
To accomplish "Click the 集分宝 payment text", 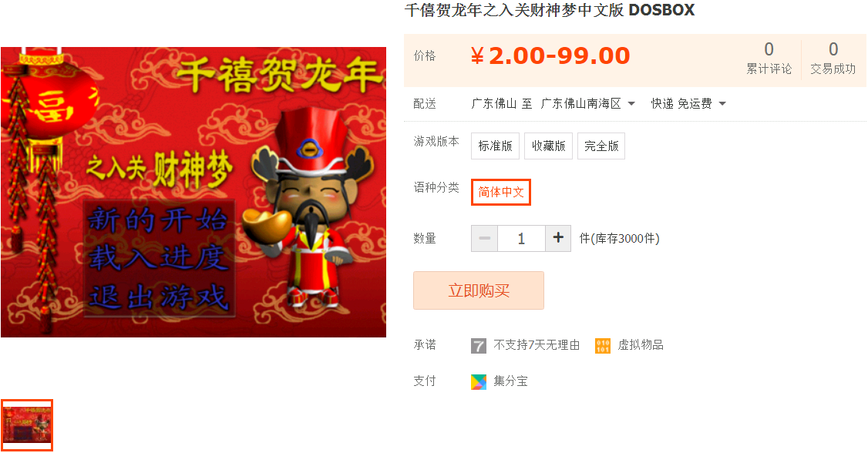I will [x=510, y=381].
